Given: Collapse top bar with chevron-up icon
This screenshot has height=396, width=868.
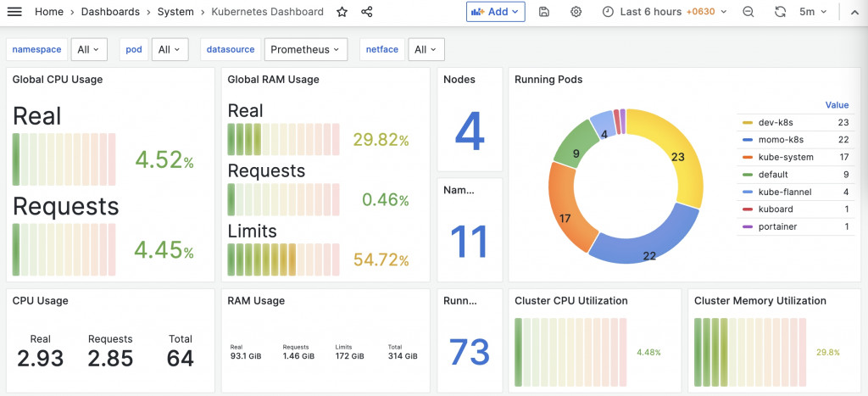Looking at the screenshot, I should [854, 12].
